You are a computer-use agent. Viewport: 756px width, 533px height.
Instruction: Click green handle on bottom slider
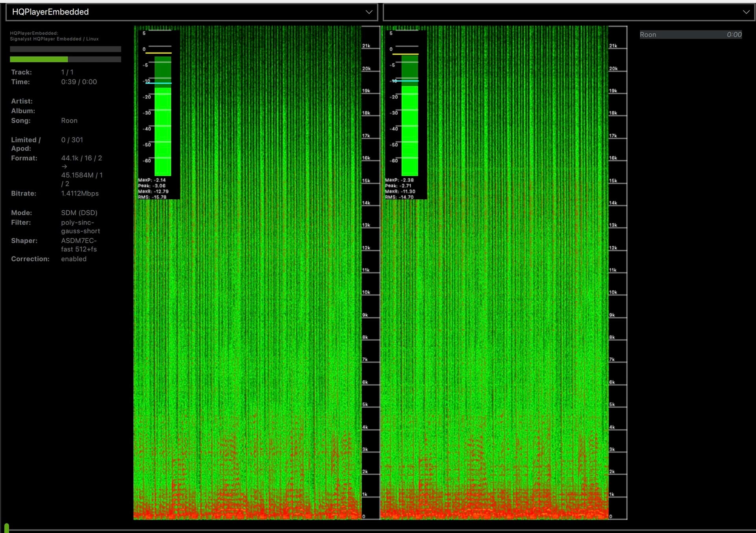pyautogui.click(x=7, y=528)
